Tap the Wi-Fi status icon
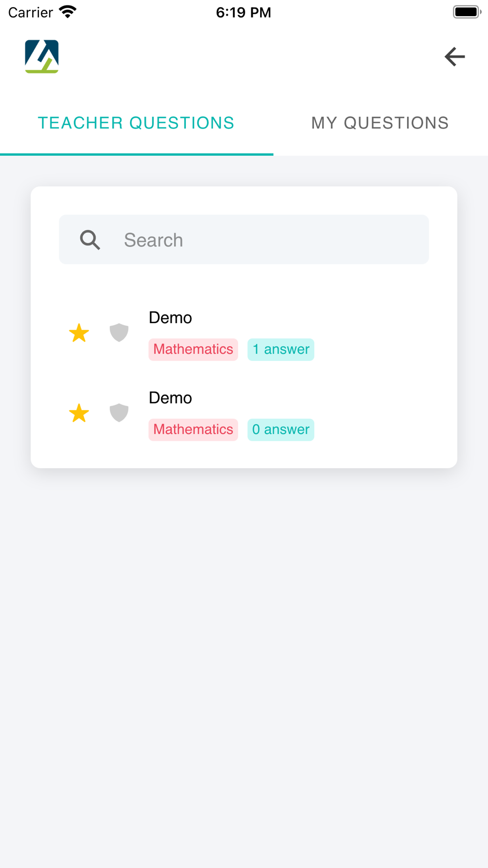The width and height of the screenshot is (488, 868). [x=68, y=12]
